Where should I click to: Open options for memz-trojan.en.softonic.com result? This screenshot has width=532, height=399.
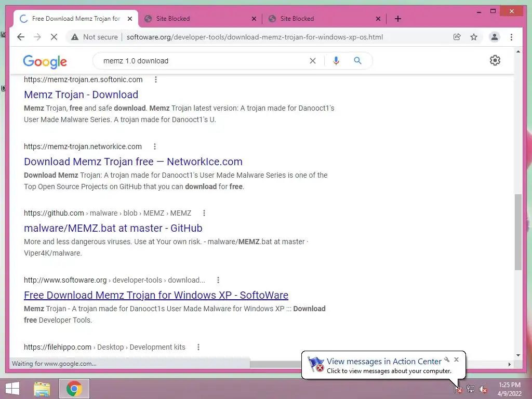click(156, 79)
